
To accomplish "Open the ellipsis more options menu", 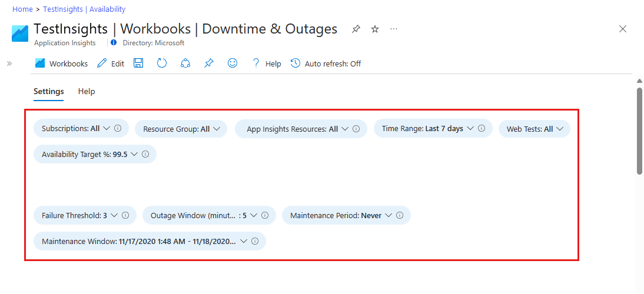I will click(x=394, y=29).
